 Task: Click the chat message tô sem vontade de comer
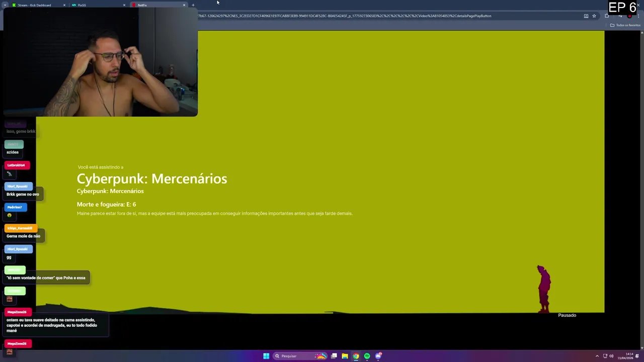(46, 278)
